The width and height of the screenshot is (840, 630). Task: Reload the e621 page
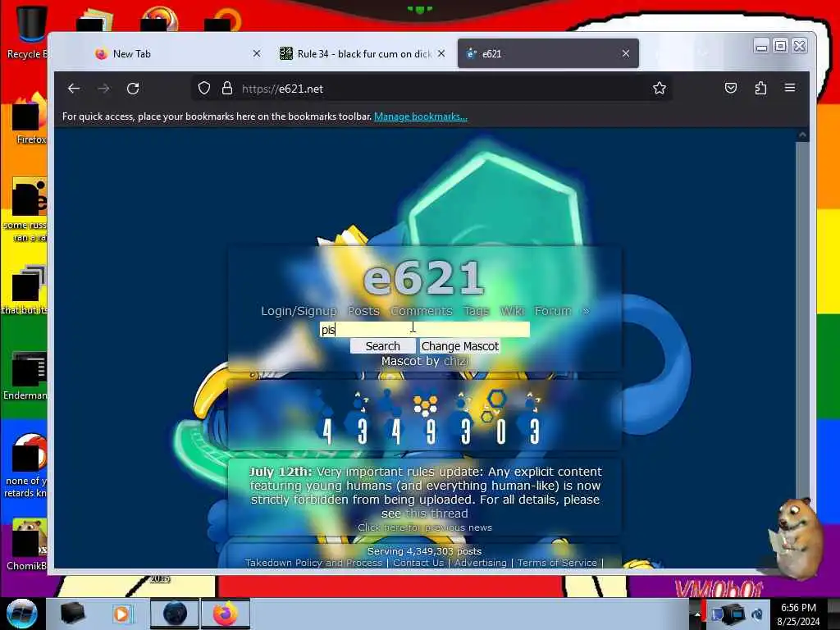click(x=133, y=89)
